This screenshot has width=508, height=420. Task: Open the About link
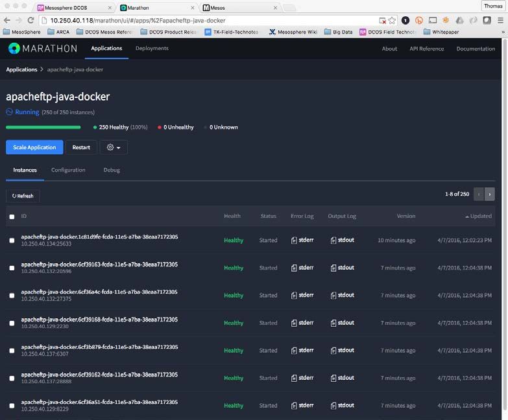(x=389, y=49)
